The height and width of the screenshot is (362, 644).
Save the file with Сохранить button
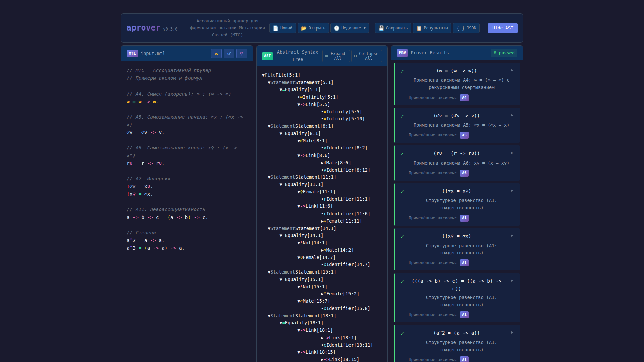[x=393, y=28]
